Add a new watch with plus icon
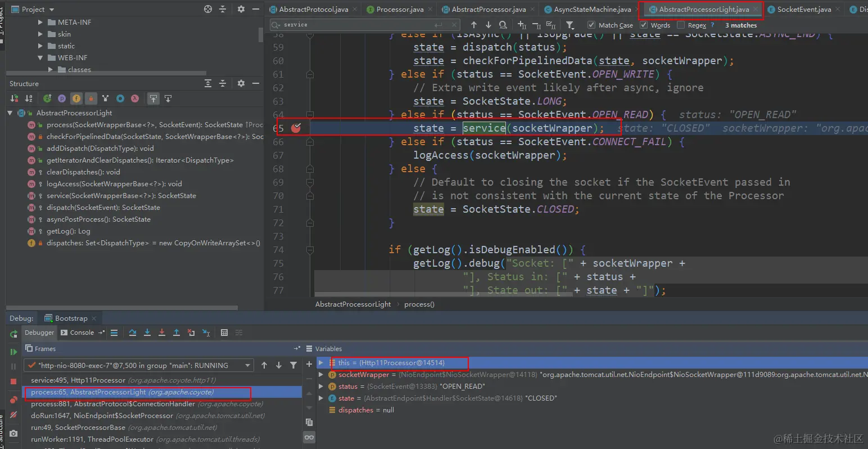This screenshot has width=868, height=449. (309, 365)
